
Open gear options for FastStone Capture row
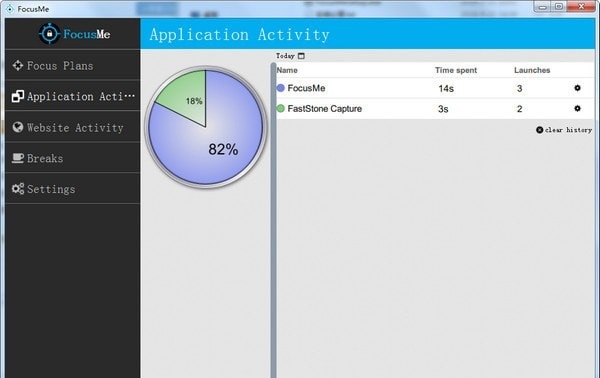tap(577, 108)
